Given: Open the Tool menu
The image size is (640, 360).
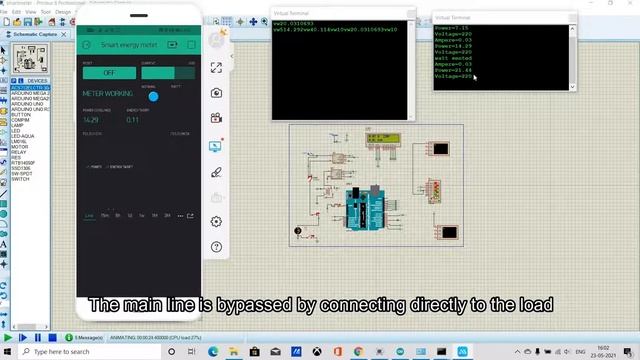Looking at the screenshot, I should point(46,12).
